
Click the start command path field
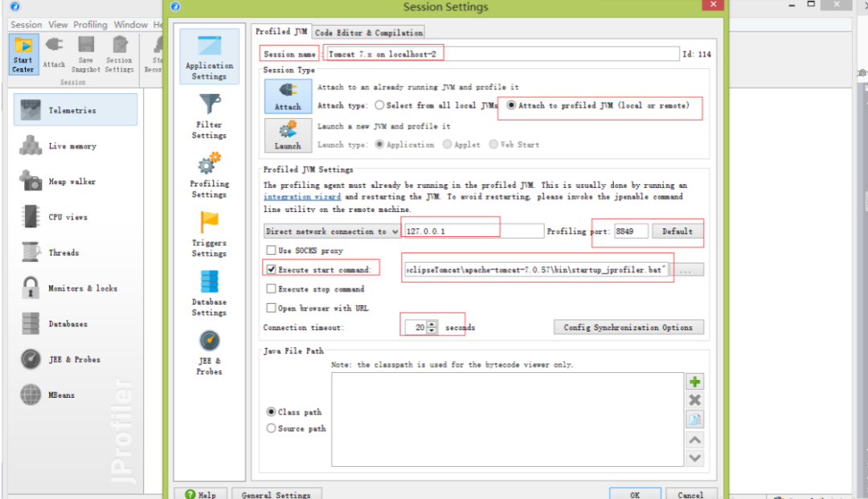pyautogui.click(x=536, y=270)
